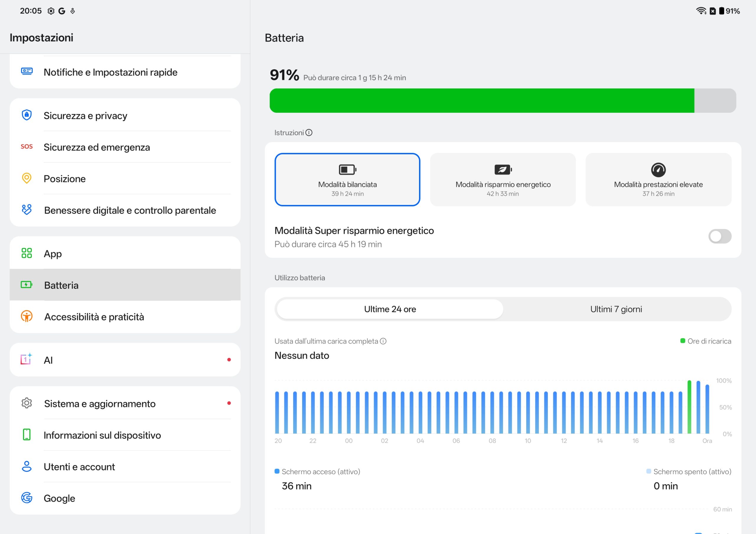Click the Accessibilità e praticità icon
756x534 pixels.
(27, 317)
